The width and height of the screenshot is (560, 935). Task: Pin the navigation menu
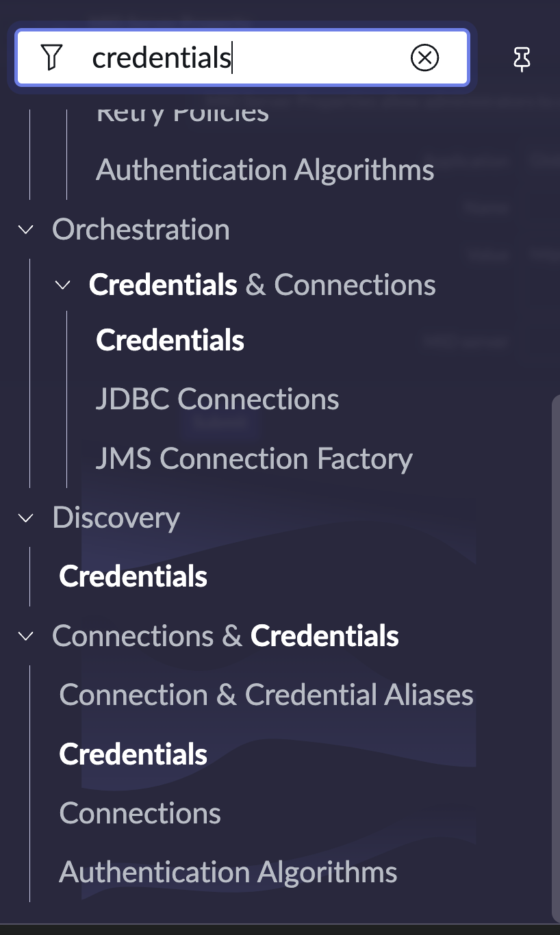point(522,60)
